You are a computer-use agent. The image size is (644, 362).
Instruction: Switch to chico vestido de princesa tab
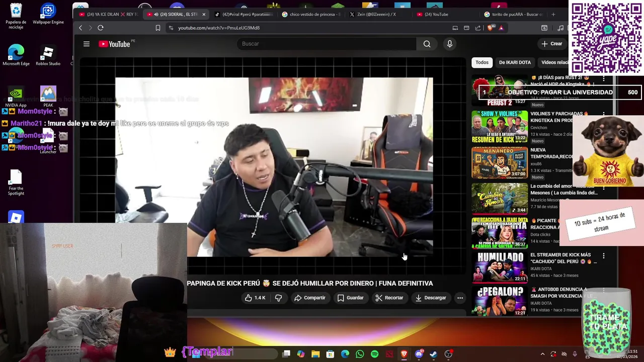coord(311,14)
